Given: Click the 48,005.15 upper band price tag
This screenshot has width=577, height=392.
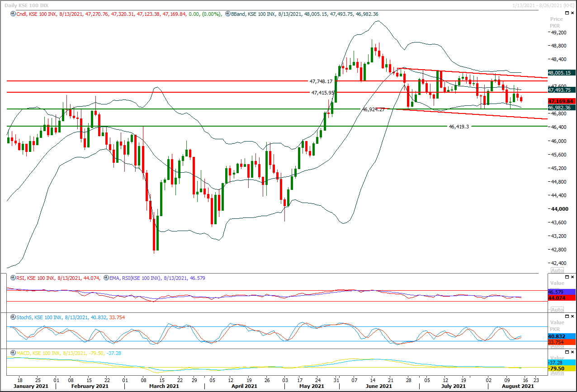Looking at the screenshot, I should 561,72.
